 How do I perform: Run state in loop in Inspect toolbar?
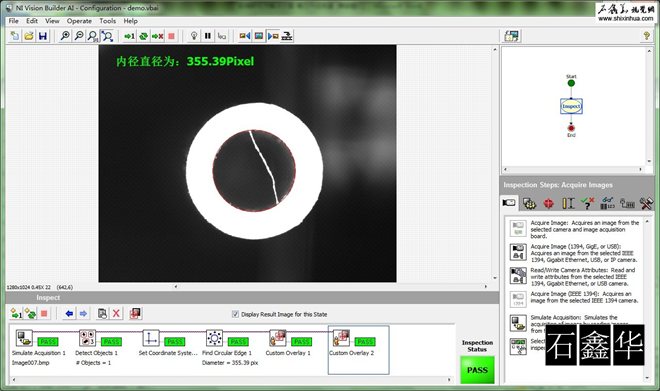pyautogui.click(x=30, y=314)
